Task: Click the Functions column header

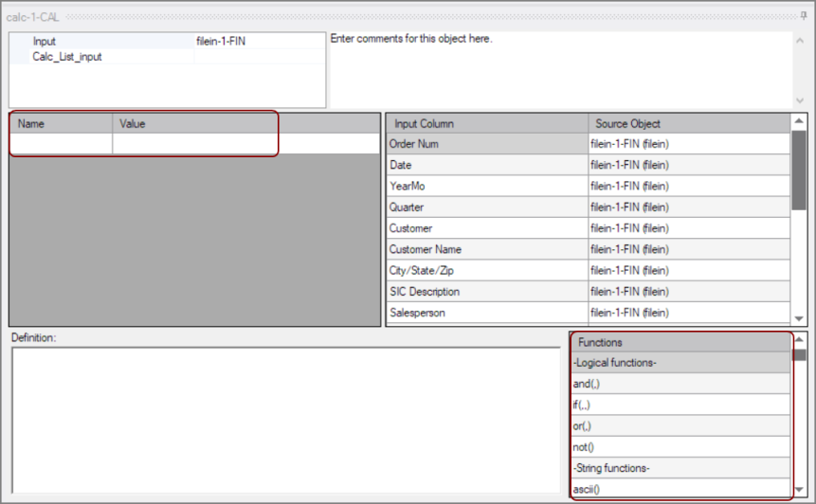Action: tap(680, 342)
